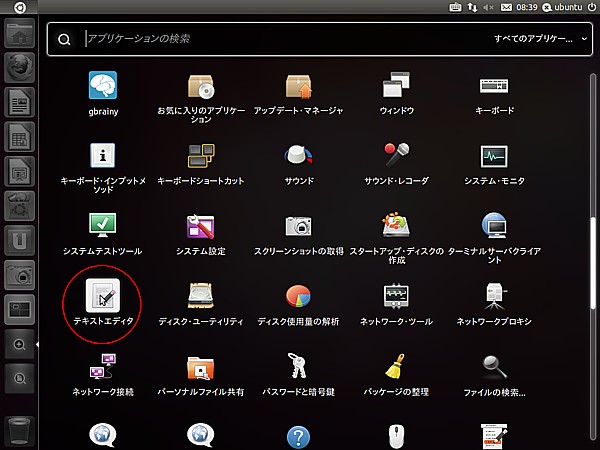Open Home Folder from launcher
This screenshot has width=600, height=450.
(20, 33)
